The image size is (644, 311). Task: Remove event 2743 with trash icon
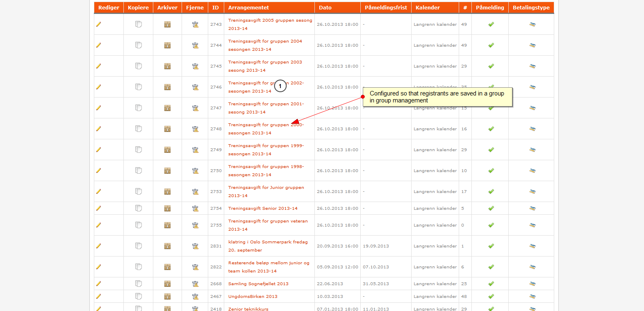[x=195, y=24]
